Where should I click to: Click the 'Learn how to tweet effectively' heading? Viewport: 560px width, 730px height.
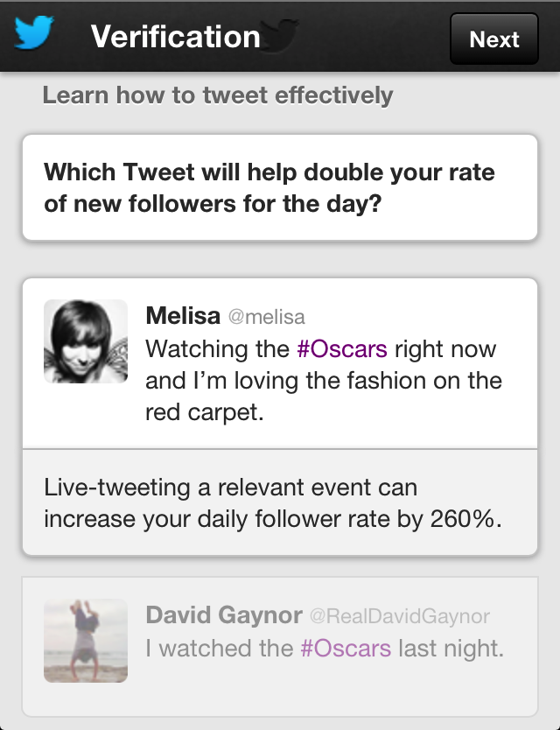point(216,95)
